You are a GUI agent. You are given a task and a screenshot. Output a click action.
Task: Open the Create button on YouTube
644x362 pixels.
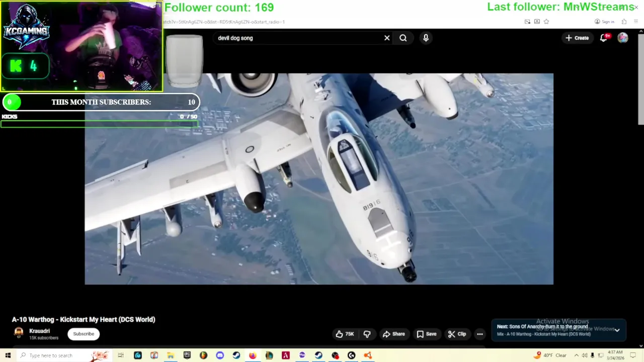point(577,38)
